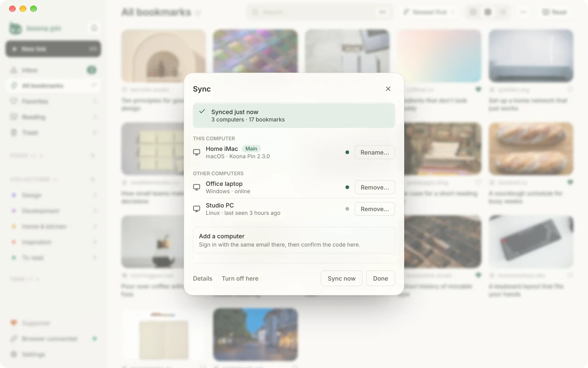The width and height of the screenshot is (588, 368).
Task: Click the 'Windows · online' text
Action: (228, 191)
